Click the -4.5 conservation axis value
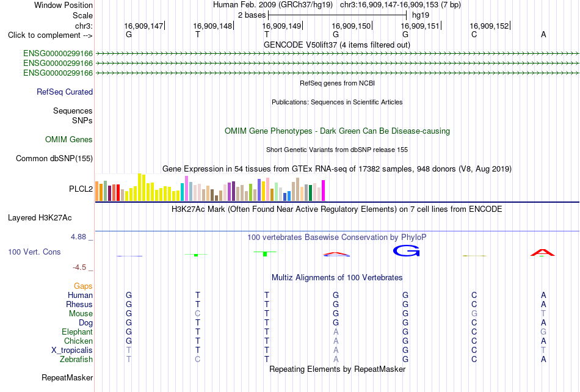 tap(79, 267)
